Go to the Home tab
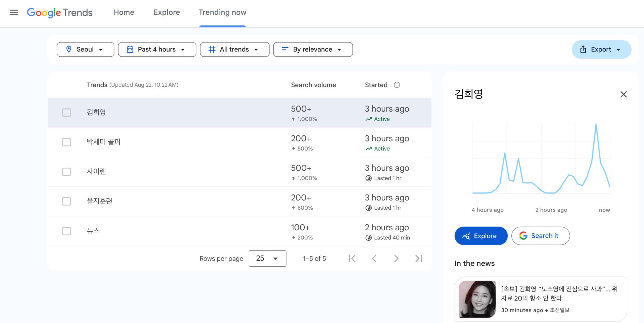Viewport: 644px width, 323px height. pyautogui.click(x=124, y=12)
